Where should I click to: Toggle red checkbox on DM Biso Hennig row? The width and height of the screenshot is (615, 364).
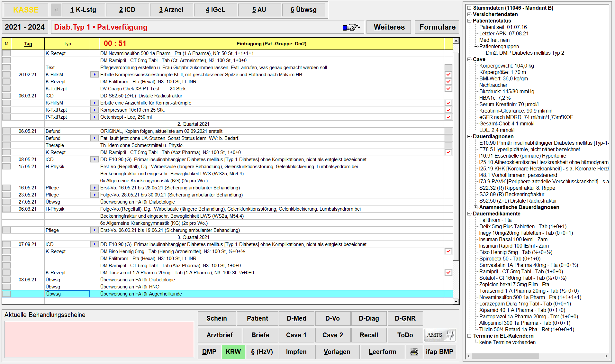448,251
